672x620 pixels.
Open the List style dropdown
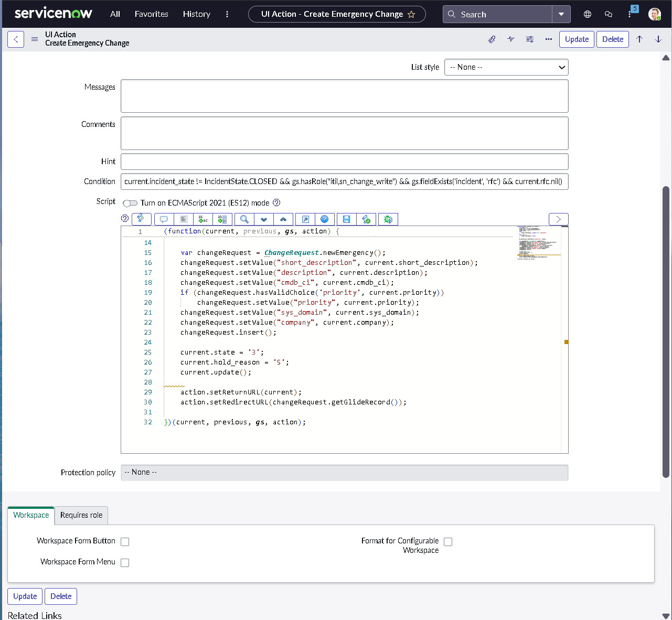(x=506, y=67)
